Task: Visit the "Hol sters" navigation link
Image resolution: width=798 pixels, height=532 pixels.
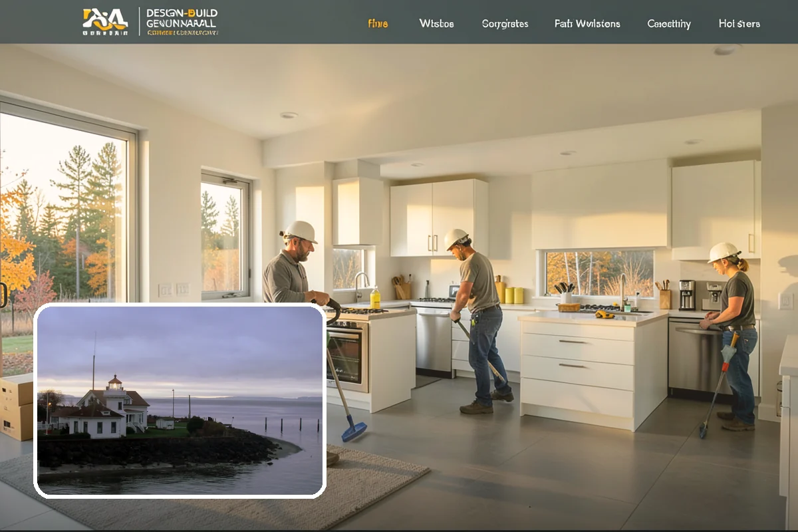Action: [739, 24]
